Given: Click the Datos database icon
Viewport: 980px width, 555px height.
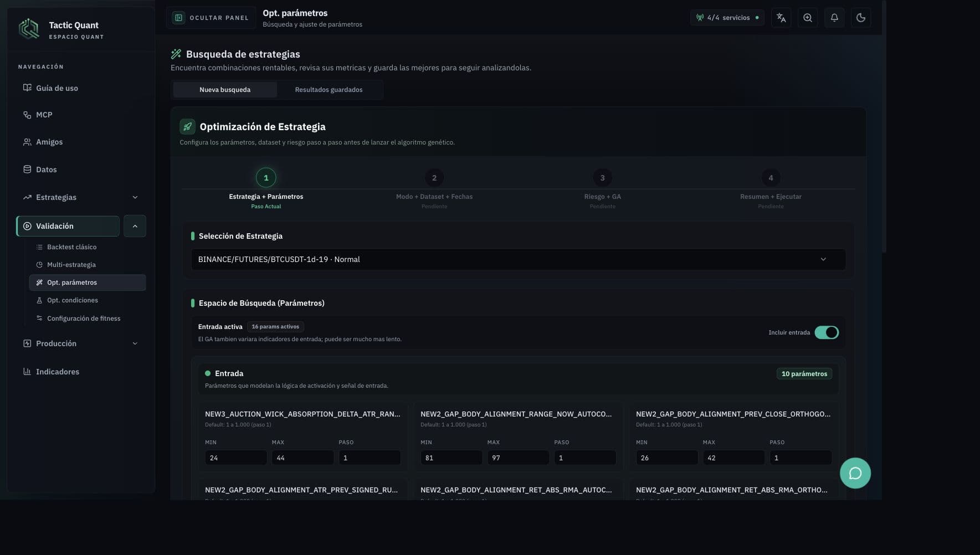Looking at the screenshot, I should coord(27,169).
